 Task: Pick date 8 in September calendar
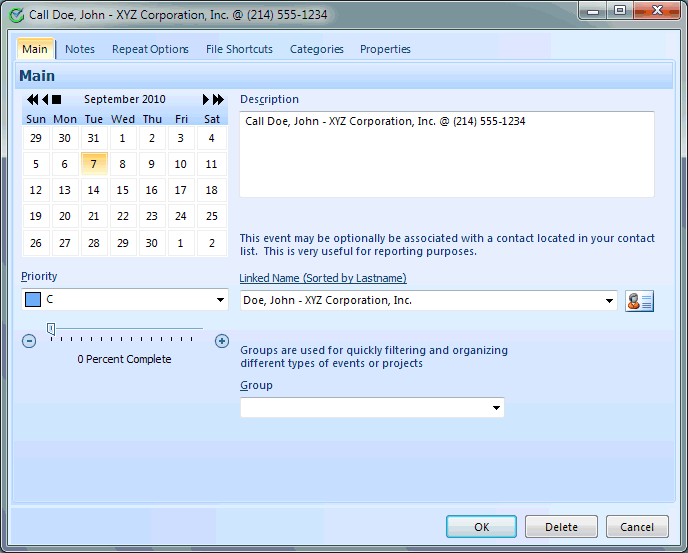(123, 164)
